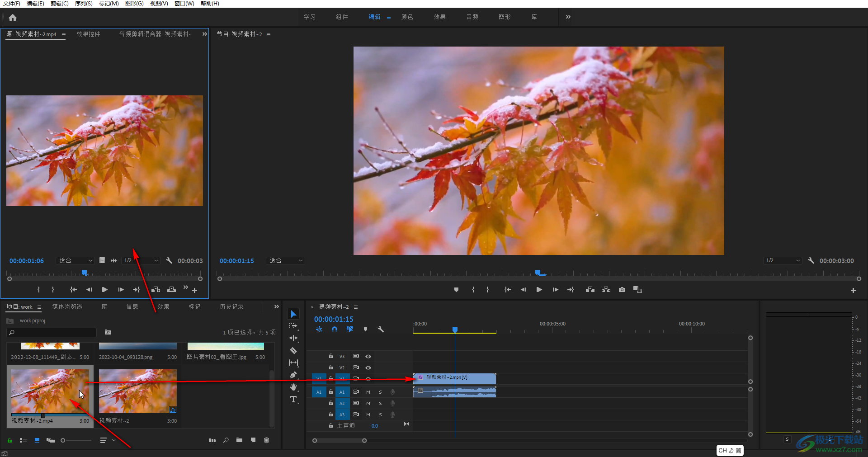
Task: Switch to the 颜色 workspace
Action: pyautogui.click(x=407, y=17)
